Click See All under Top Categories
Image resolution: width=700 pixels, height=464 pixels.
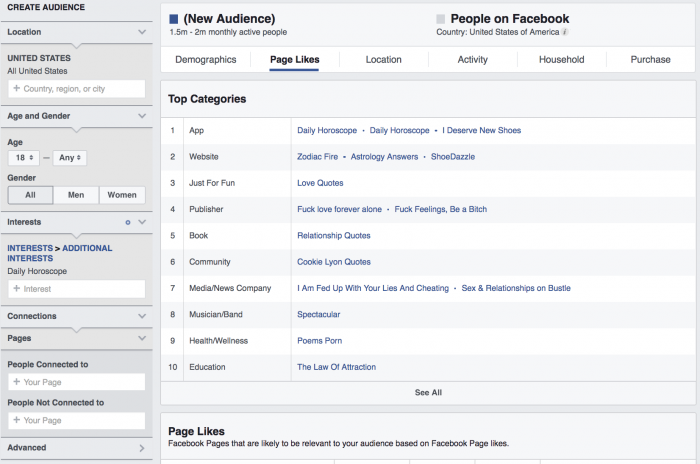428,393
